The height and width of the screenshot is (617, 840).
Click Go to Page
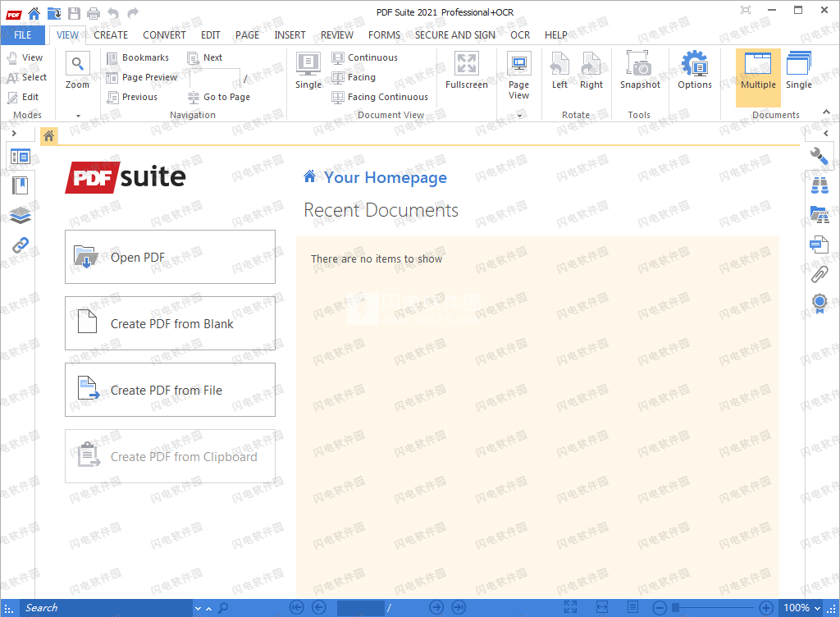[218, 97]
